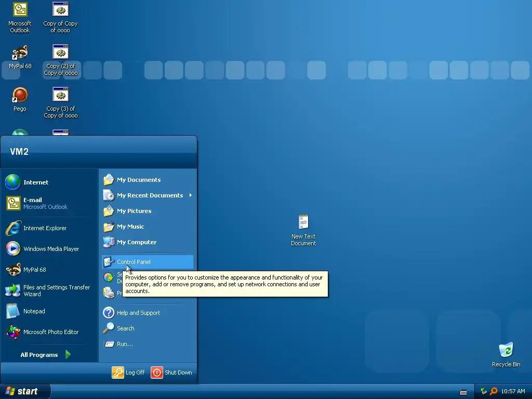Start Internet Explorer from Start menu
Screen dimensions: 532x399
point(49,228)
